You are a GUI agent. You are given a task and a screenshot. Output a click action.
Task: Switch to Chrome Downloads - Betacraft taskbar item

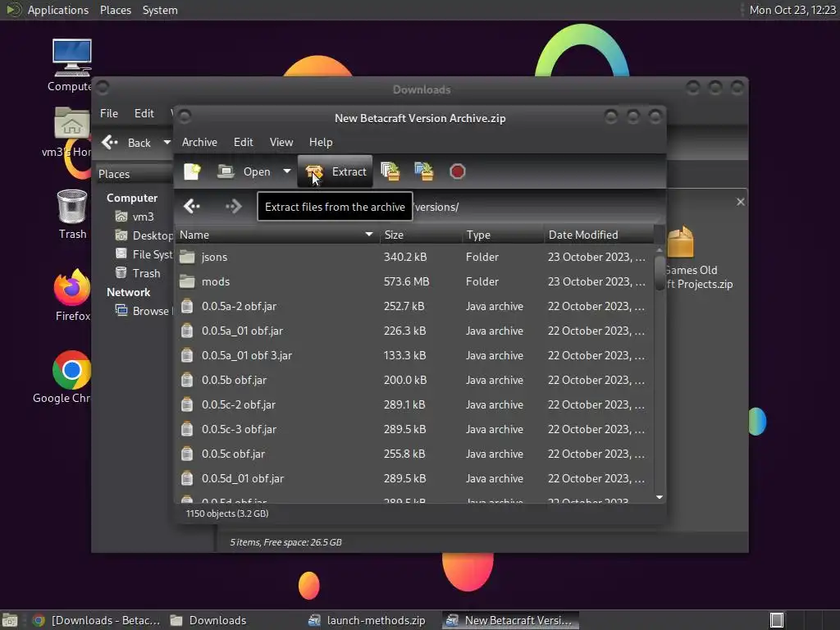point(97,620)
